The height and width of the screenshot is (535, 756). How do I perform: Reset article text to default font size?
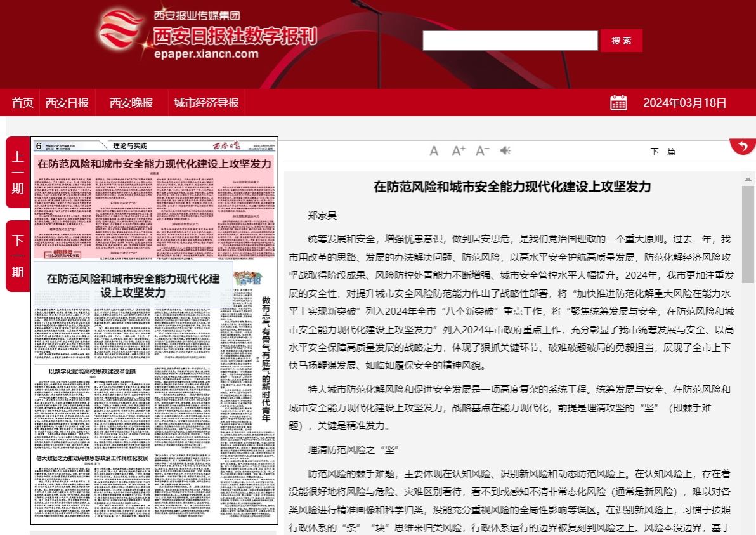pos(434,151)
